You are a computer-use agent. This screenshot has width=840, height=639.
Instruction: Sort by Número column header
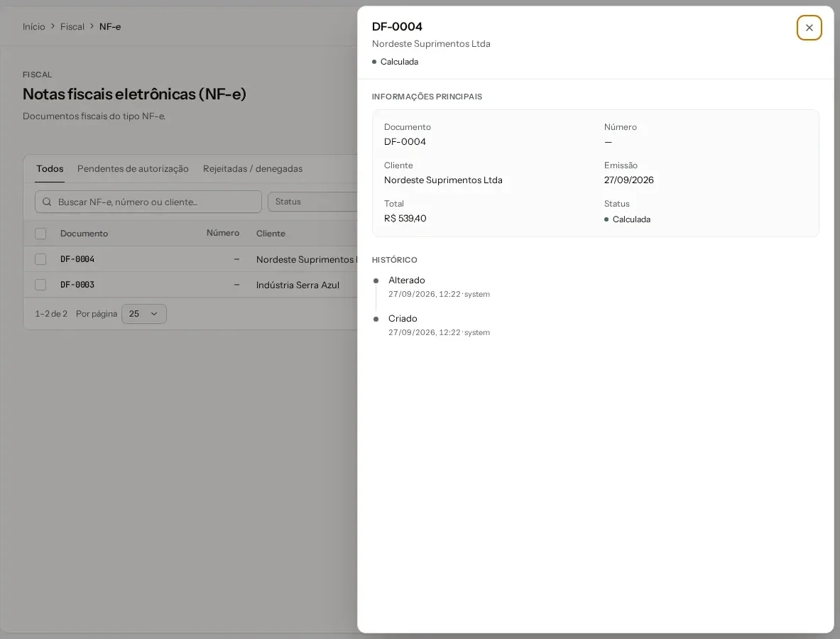(223, 233)
